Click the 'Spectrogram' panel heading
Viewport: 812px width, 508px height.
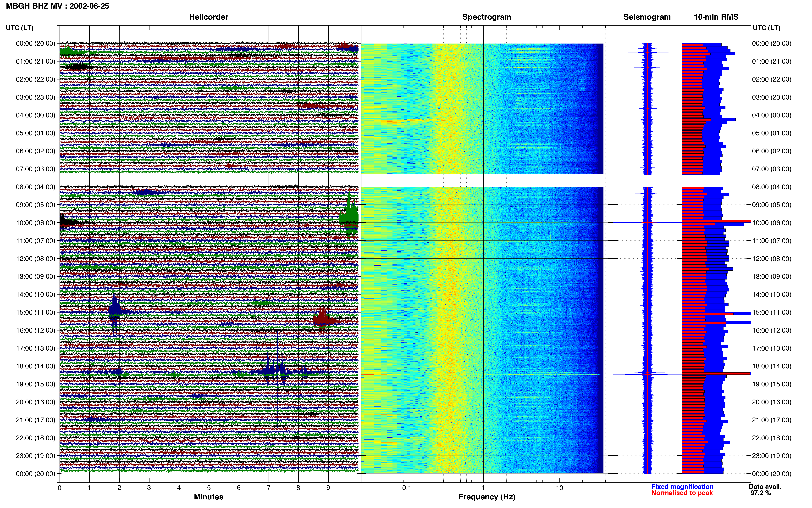click(x=487, y=17)
